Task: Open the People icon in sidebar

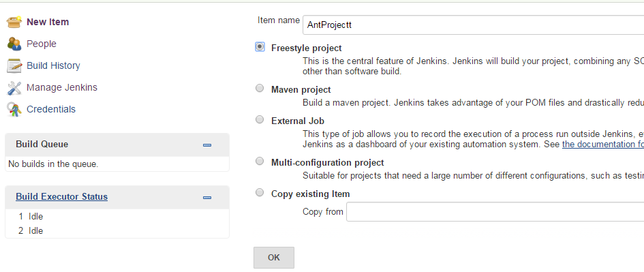Action: coord(14,44)
